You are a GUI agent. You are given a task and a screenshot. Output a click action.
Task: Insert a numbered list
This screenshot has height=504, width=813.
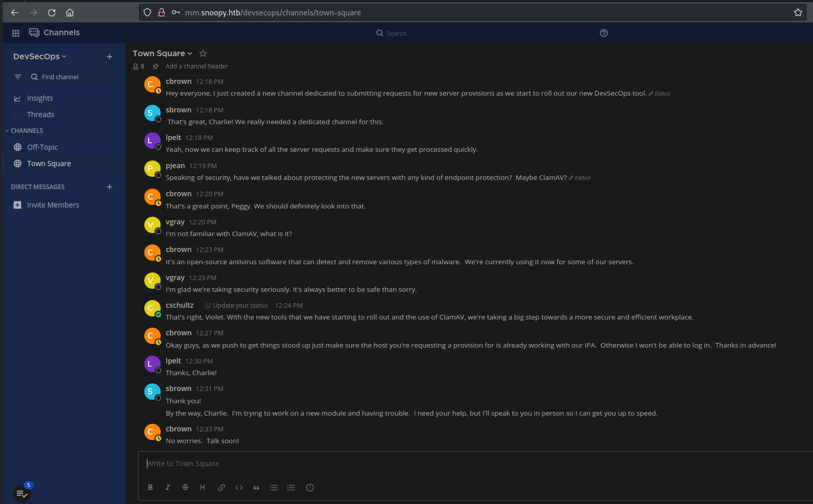291,488
